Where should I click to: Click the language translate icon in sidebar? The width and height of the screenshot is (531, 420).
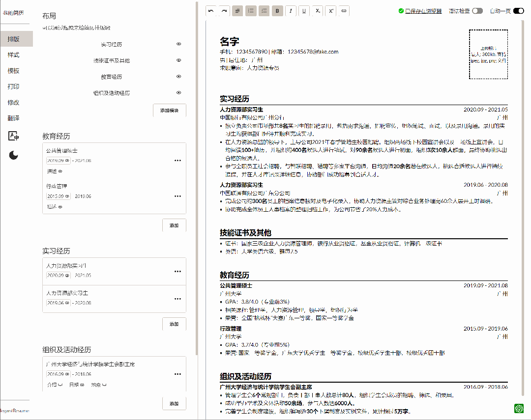pyautogui.click(x=14, y=136)
